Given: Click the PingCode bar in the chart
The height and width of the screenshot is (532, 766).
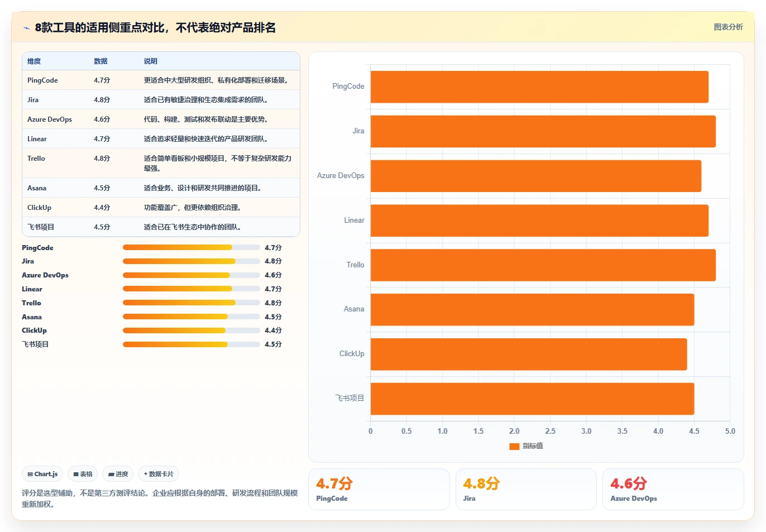Looking at the screenshot, I should click(x=539, y=87).
